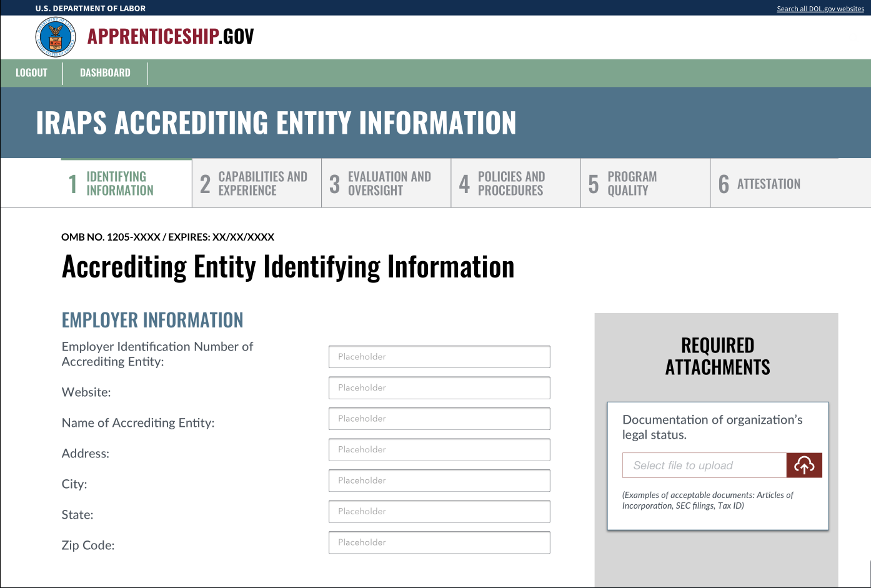Click the U.S. DEPARTMENT OF LABOR header text
Viewport: 871px width, 588px height.
91,9
